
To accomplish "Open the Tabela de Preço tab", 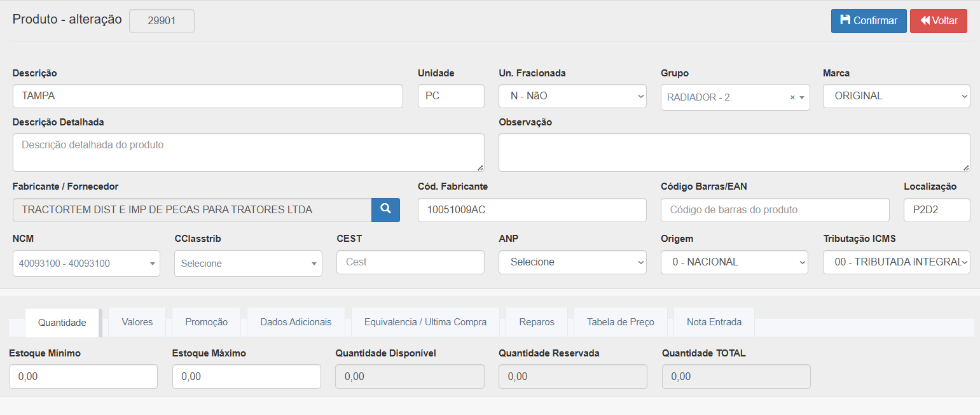I will [x=621, y=322].
